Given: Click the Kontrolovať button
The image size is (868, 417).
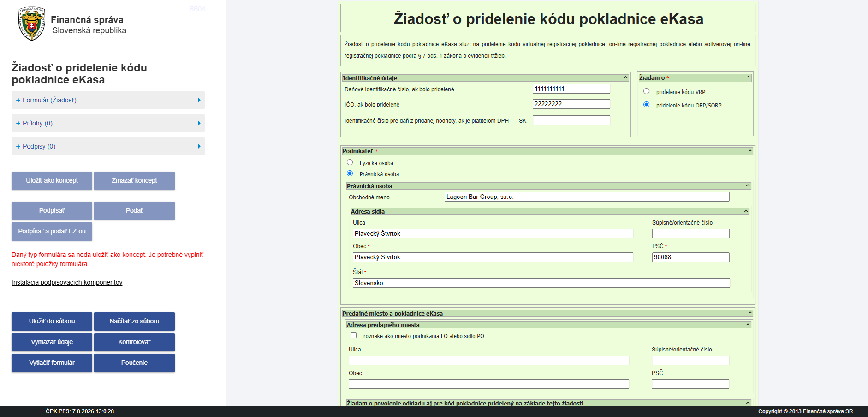Looking at the screenshot, I should point(134,342).
